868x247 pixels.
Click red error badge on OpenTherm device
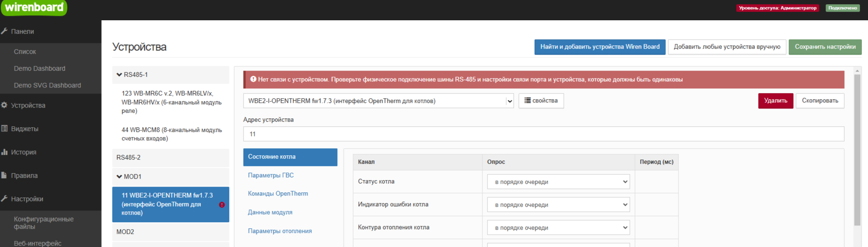[x=222, y=204]
